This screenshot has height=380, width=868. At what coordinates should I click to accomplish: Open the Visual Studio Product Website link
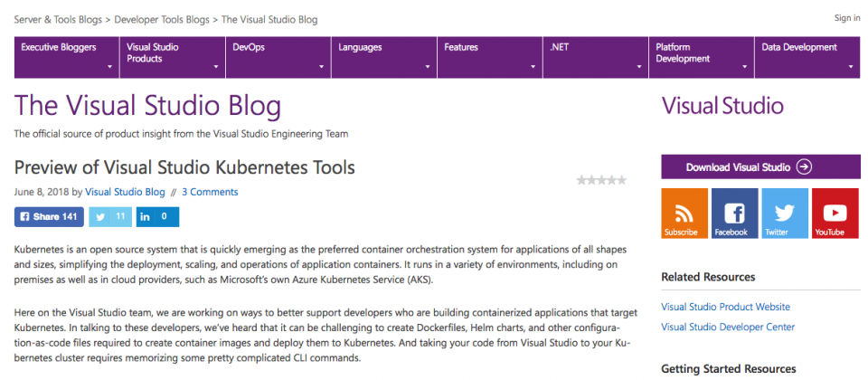[725, 307]
